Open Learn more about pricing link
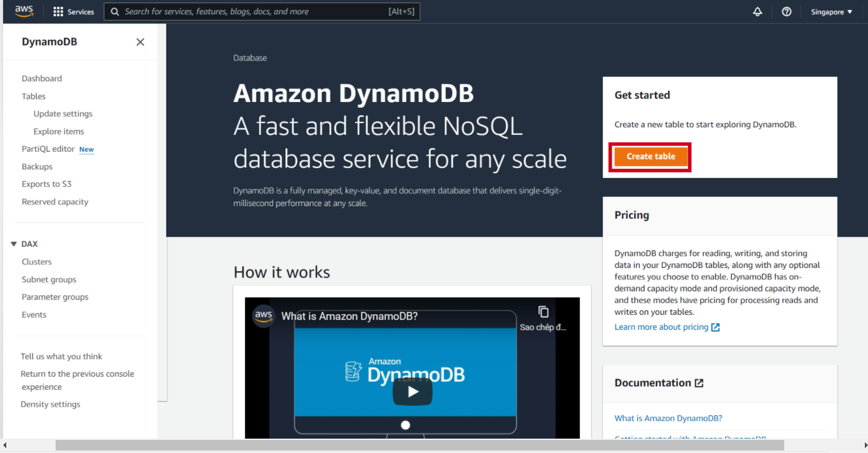Viewport: 868px width, 453px height. click(662, 327)
